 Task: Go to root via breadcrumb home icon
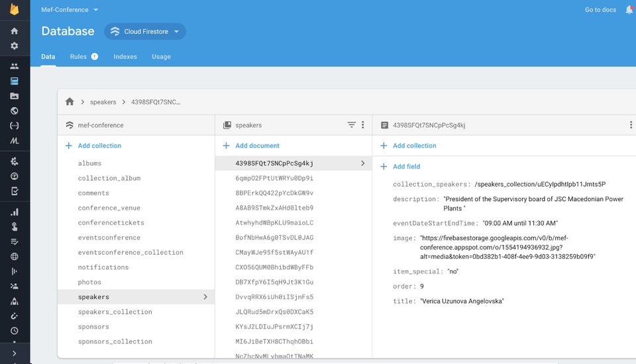tap(70, 102)
